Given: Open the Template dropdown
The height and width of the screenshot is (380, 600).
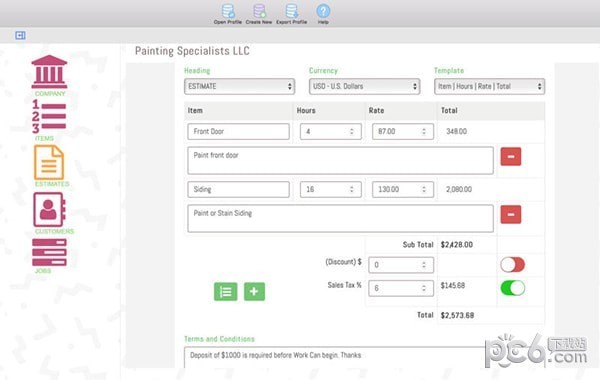Looking at the screenshot, I should tap(489, 86).
